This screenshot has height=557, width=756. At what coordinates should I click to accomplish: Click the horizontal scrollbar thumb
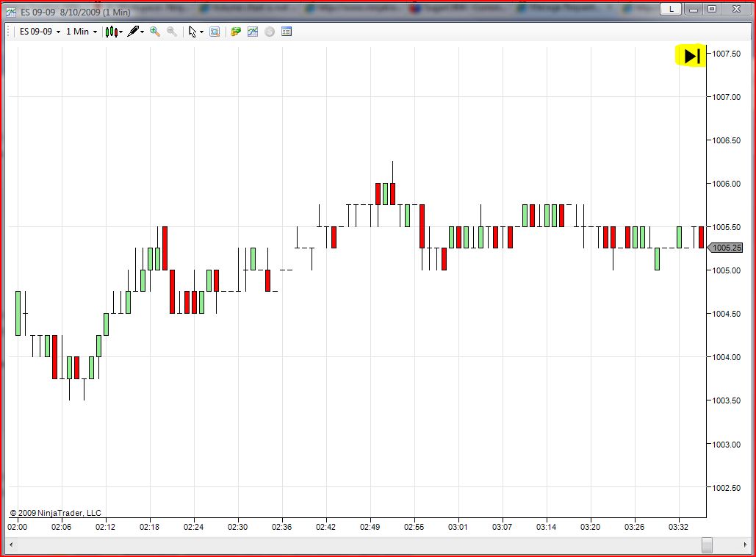(707, 545)
